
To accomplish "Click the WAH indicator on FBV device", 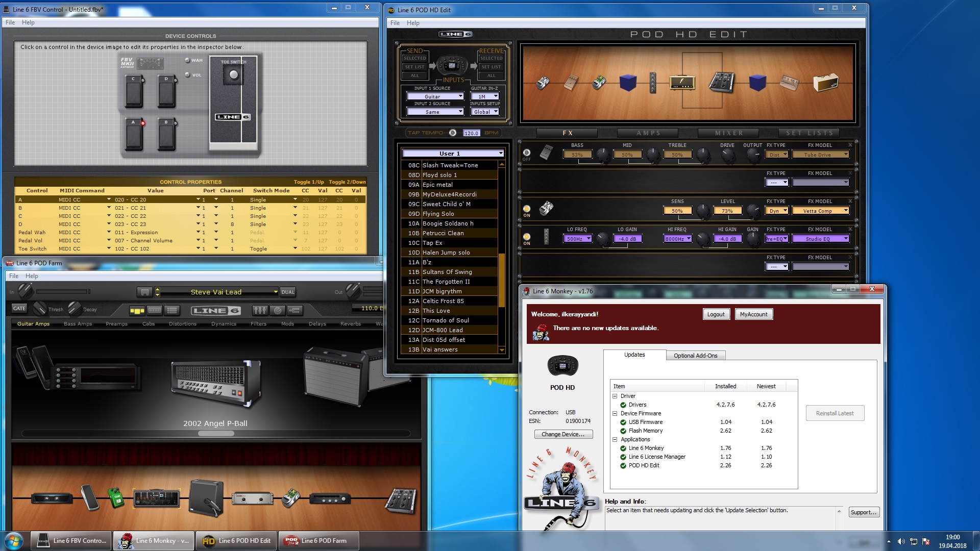I will 187,60.
